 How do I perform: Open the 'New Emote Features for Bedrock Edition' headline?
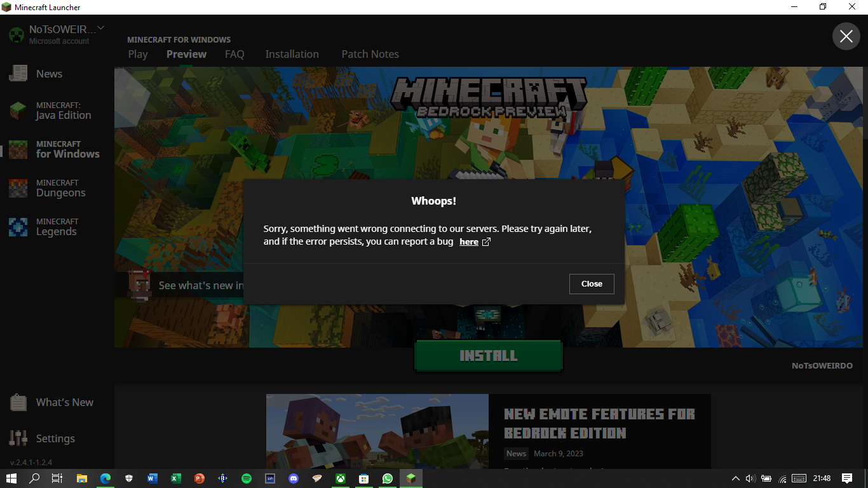(599, 423)
